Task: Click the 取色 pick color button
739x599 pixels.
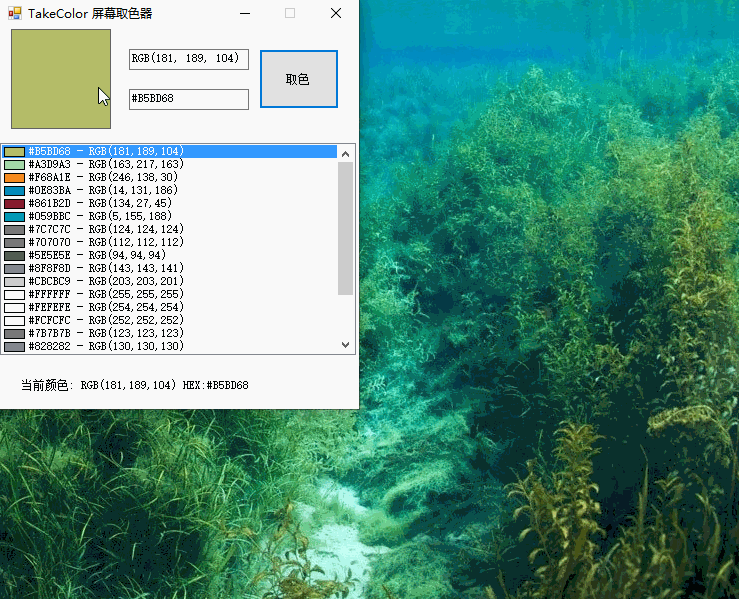Action: click(x=298, y=79)
